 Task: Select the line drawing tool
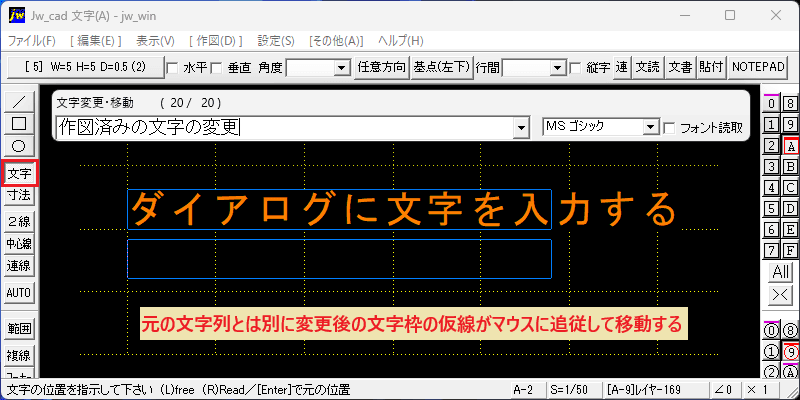coord(19,102)
